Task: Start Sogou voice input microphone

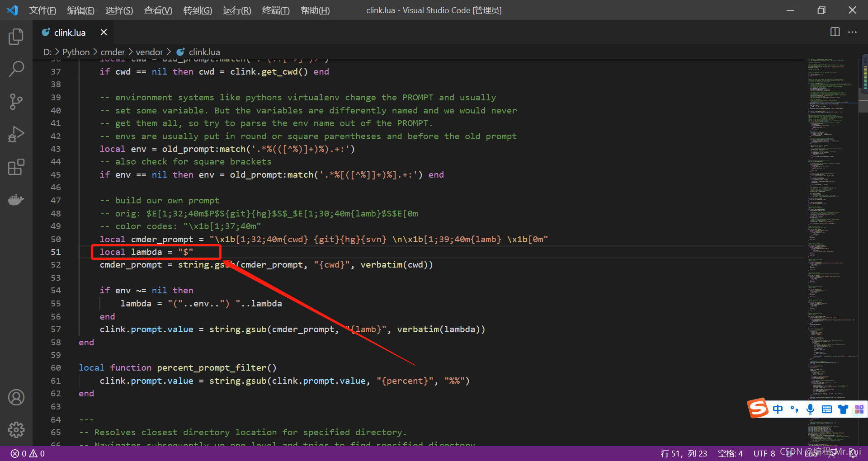Action: [x=810, y=409]
